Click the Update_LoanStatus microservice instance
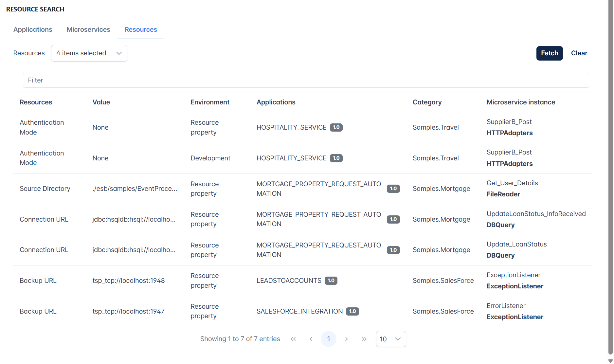 (x=517, y=244)
